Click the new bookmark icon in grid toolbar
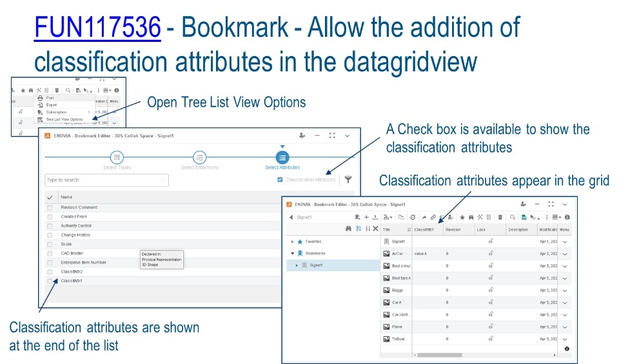 357,217
